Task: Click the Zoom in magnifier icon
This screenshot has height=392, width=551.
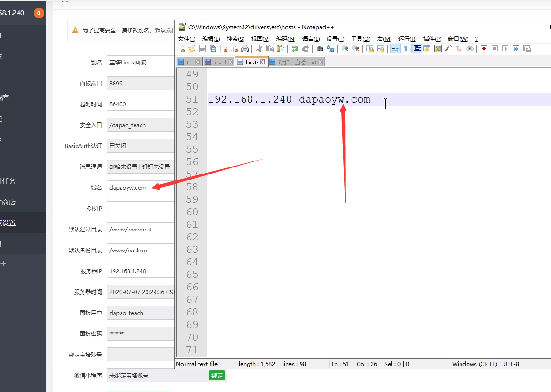Action: point(345,49)
